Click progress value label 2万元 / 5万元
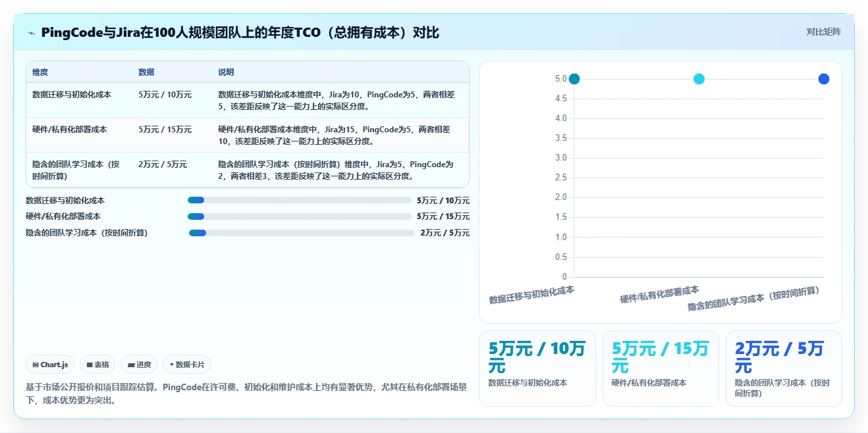This screenshot has width=868, height=433. pyautogui.click(x=445, y=233)
